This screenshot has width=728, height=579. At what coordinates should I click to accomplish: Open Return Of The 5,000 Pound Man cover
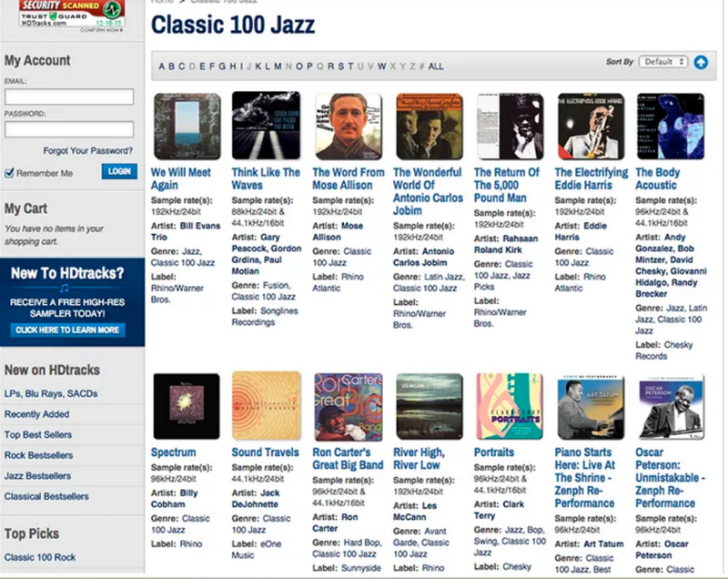coord(510,127)
